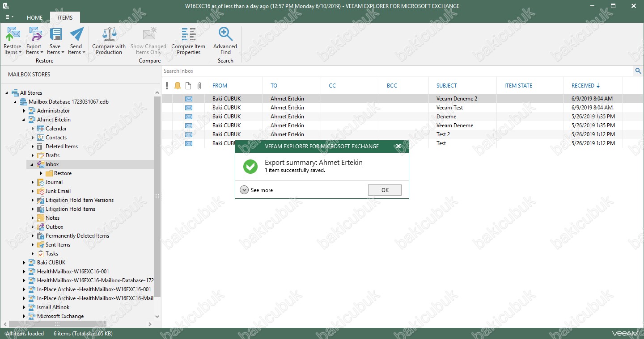Select the message with subject Deneme
Viewport: 644px width, 339px height.
pyautogui.click(x=402, y=117)
